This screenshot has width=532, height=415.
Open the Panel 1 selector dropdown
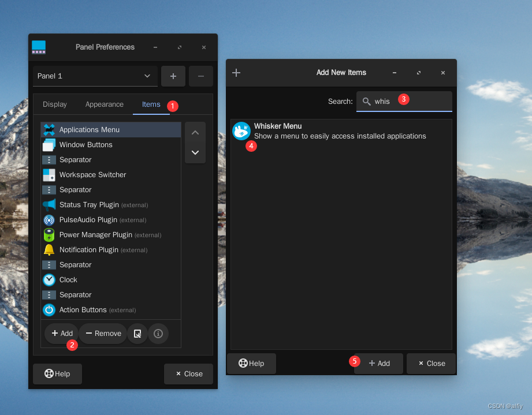(95, 76)
